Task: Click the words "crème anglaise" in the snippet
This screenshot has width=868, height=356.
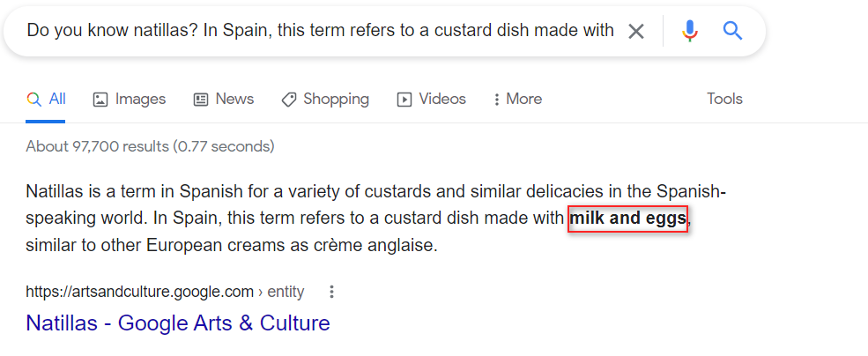Action: 381,245
